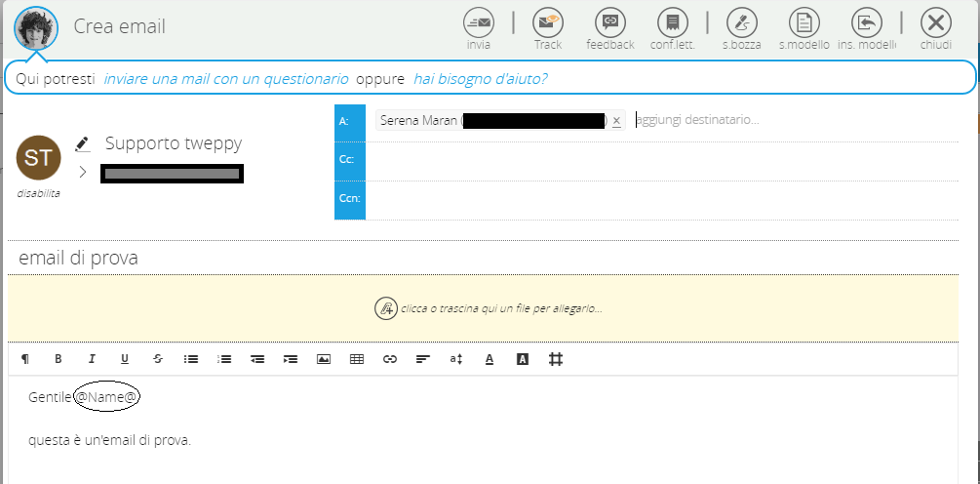This screenshot has height=484, width=980.
Task: Expand sender details chevron under Supporto tweppy
Action: [x=83, y=172]
